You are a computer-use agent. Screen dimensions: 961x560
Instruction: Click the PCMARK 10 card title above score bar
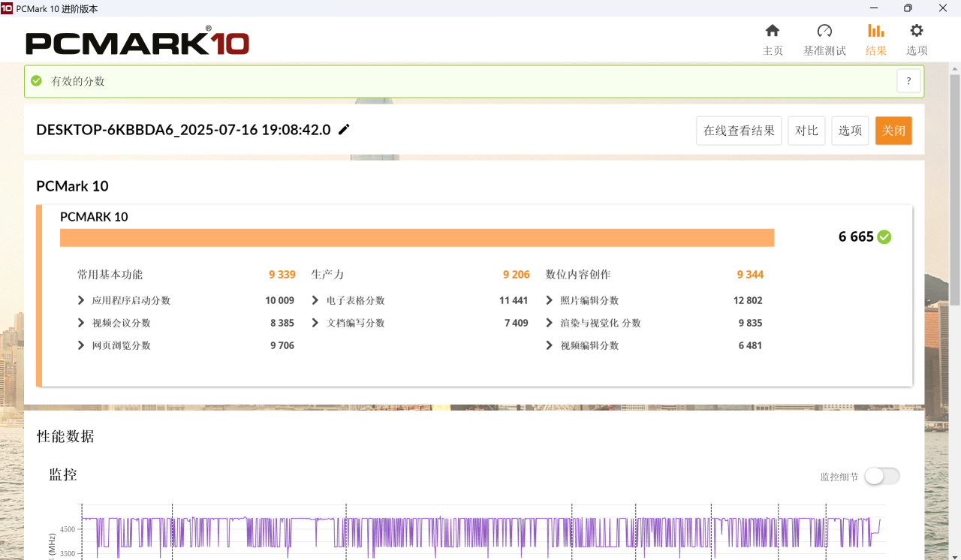coord(94,217)
